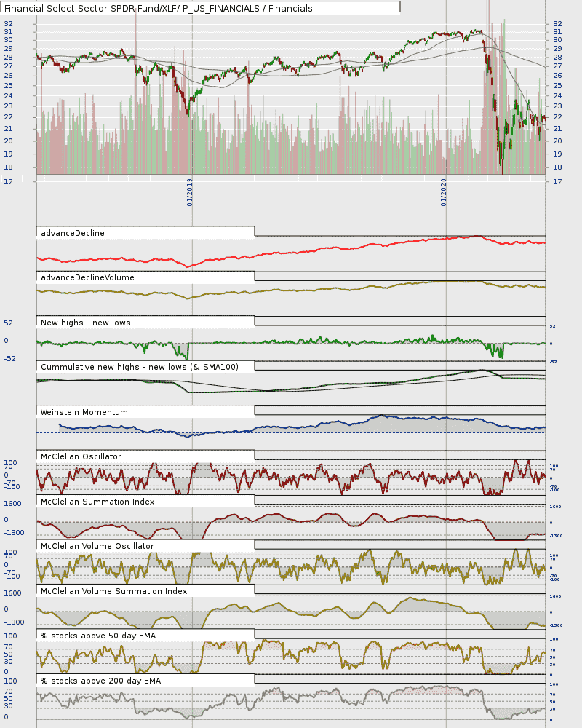Click the 01/2020 date marker on time axis

[x=444, y=192]
